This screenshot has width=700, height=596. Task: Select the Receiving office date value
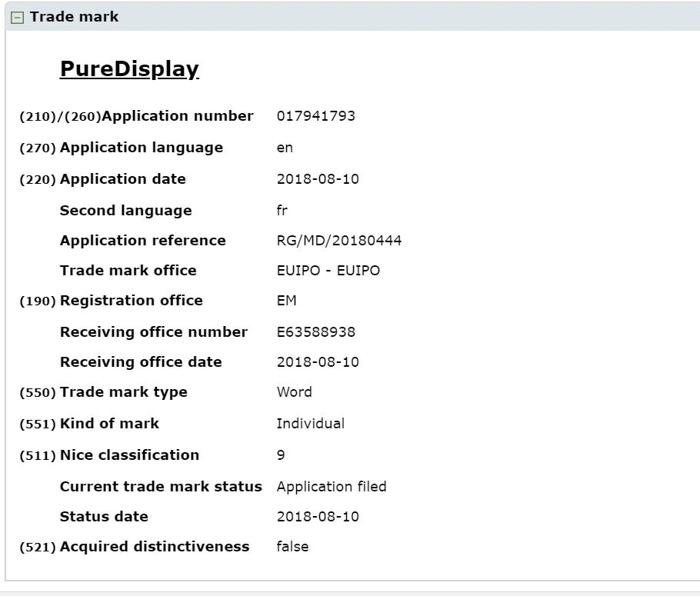click(x=318, y=361)
